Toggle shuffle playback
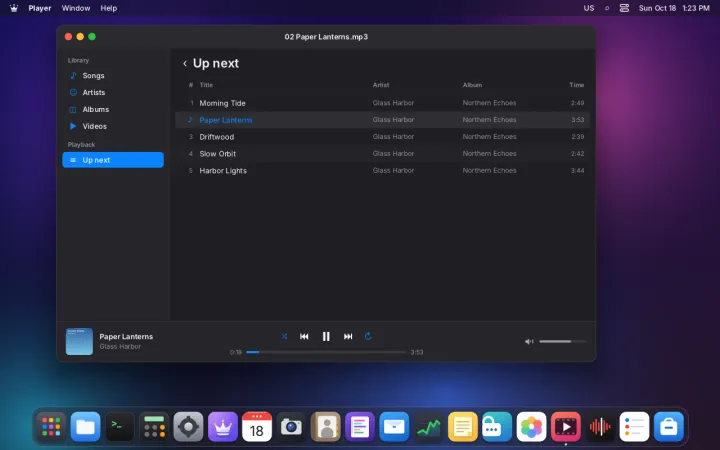Image resolution: width=720 pixels, height=450 pixels. (284, 337)
